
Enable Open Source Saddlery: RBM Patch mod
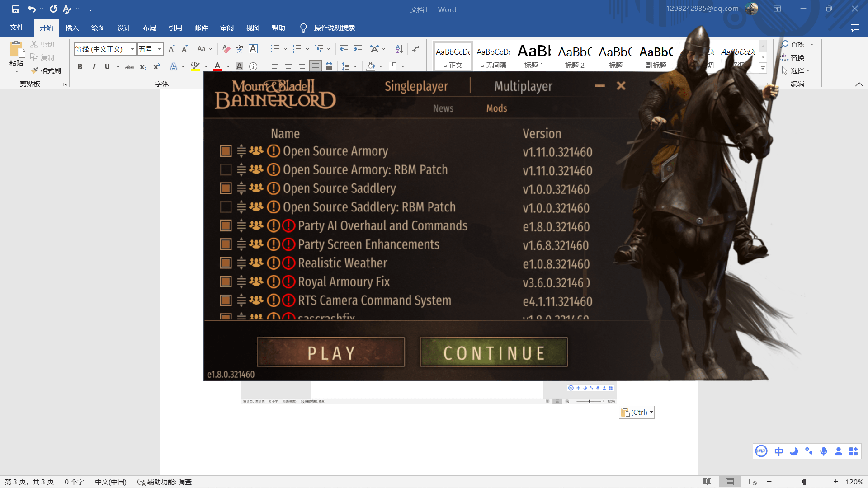226,207
